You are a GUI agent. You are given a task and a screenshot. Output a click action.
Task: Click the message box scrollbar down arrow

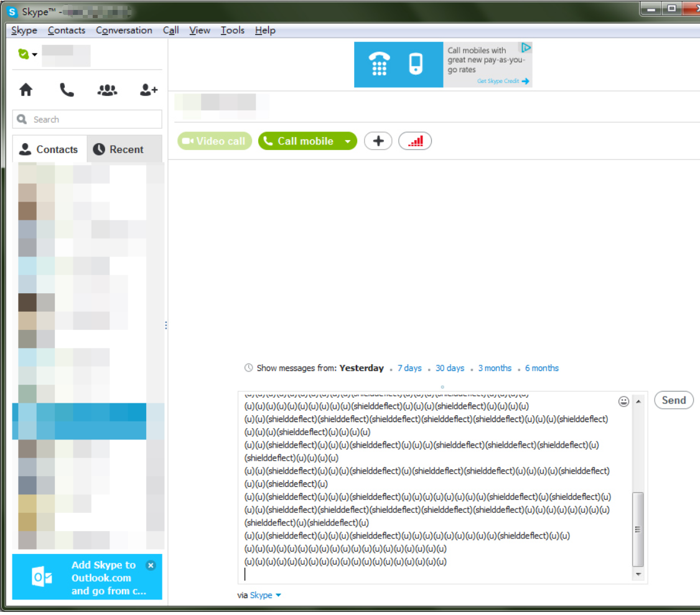pos(638,575)
